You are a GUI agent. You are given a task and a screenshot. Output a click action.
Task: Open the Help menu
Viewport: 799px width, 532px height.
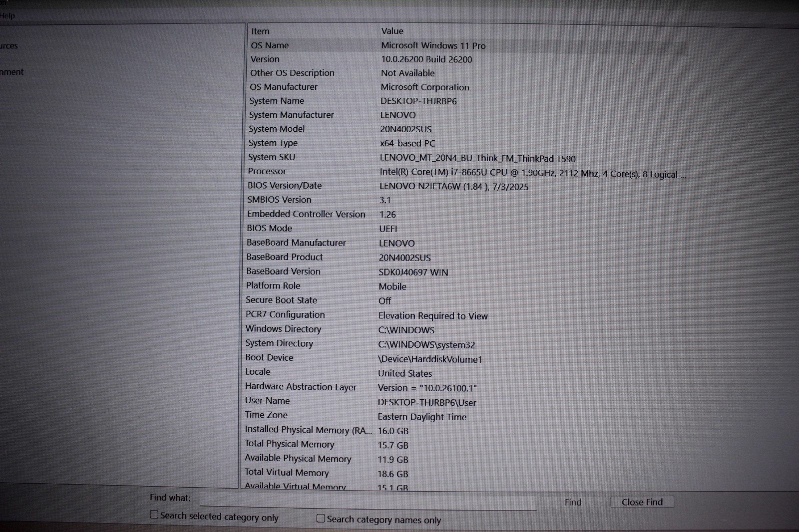tap(7, 15)
